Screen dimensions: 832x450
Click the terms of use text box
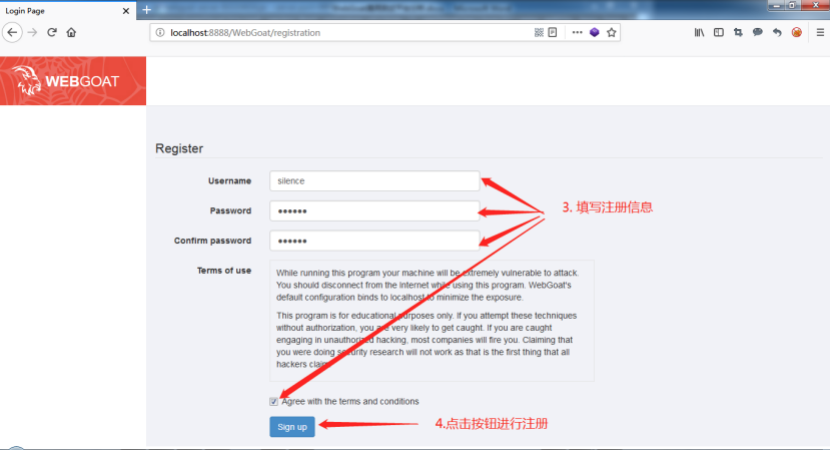pyautogui.click(x=432, y=321)
